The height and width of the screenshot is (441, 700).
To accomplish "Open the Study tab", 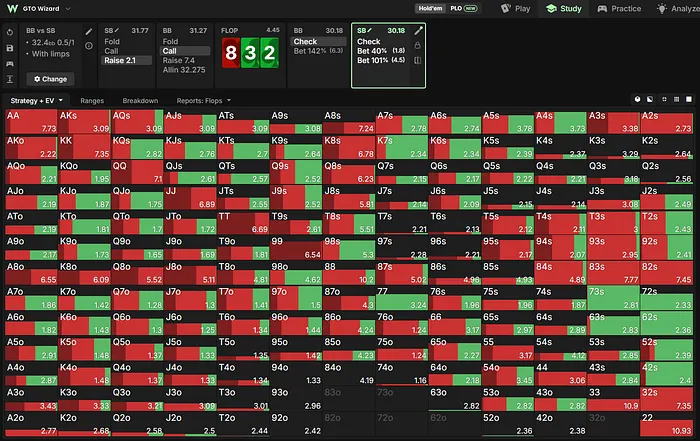I will 564,8.
